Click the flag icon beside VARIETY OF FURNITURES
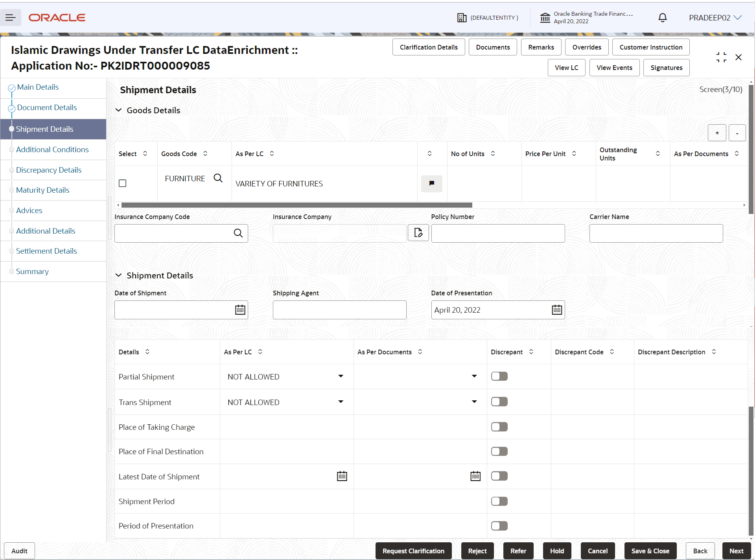Viewport: 755px width, 560px height. tap(431, 184)
